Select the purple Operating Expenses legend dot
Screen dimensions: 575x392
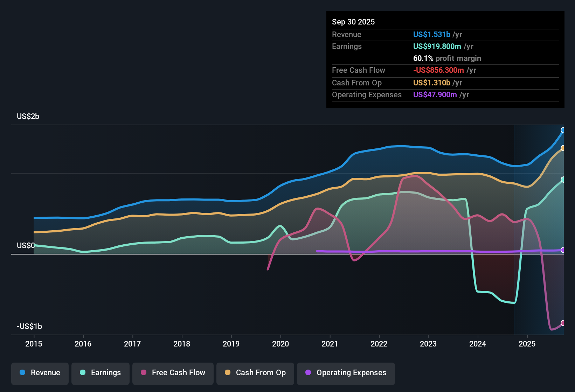click(308, 373)
